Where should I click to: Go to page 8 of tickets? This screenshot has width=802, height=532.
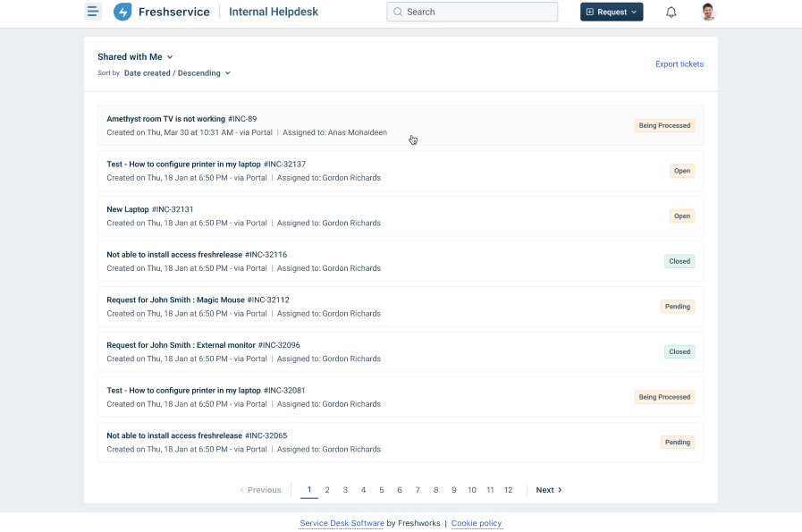pyautogui.click(x=435, y=490)
